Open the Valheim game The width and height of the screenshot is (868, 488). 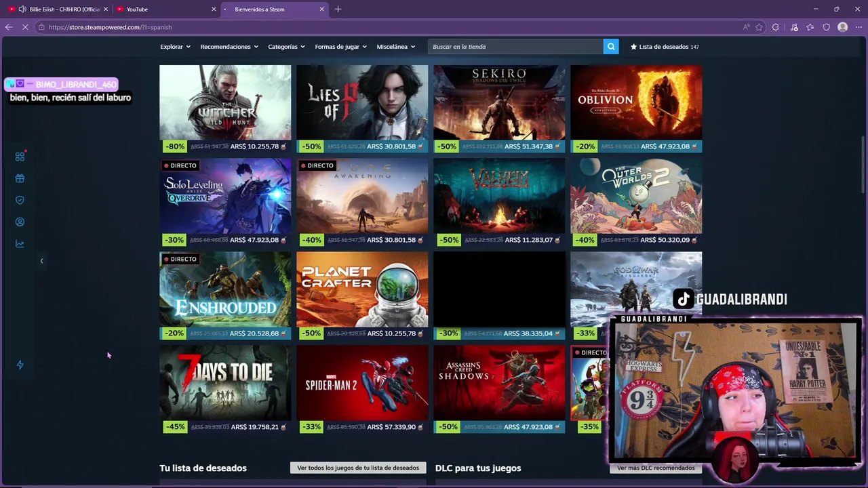[499, 196]
